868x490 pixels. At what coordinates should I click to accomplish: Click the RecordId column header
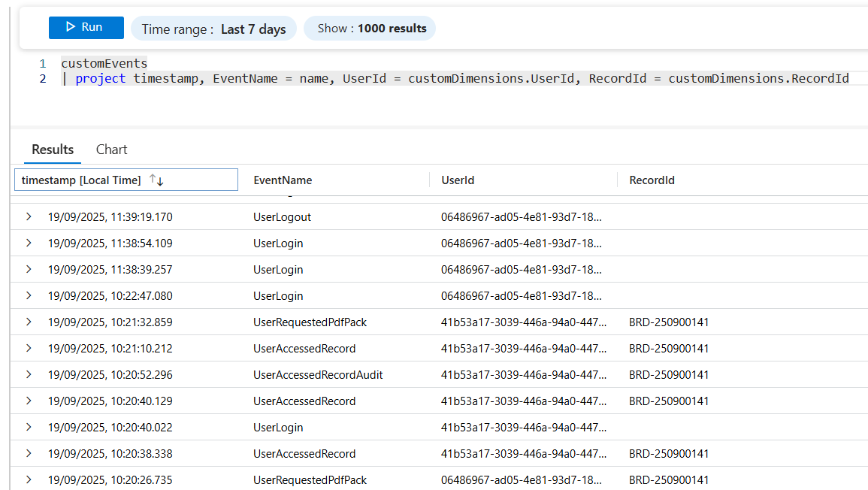click(652, 180)
